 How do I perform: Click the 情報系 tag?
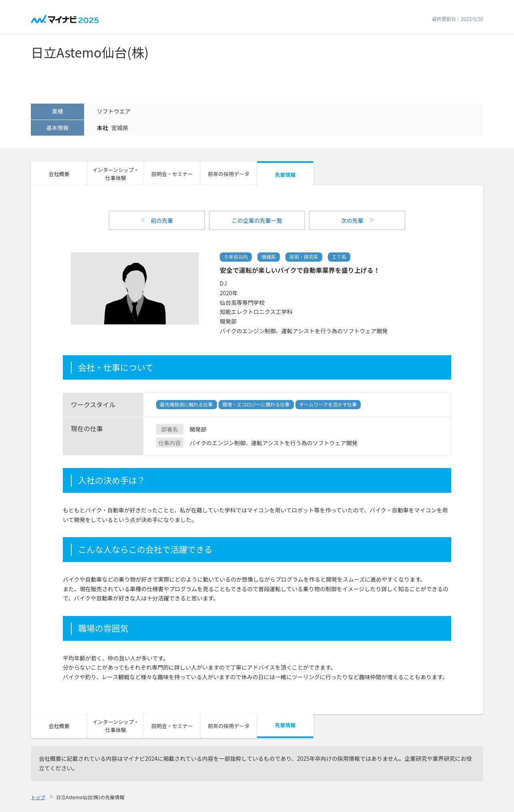(x=269, y=257)
